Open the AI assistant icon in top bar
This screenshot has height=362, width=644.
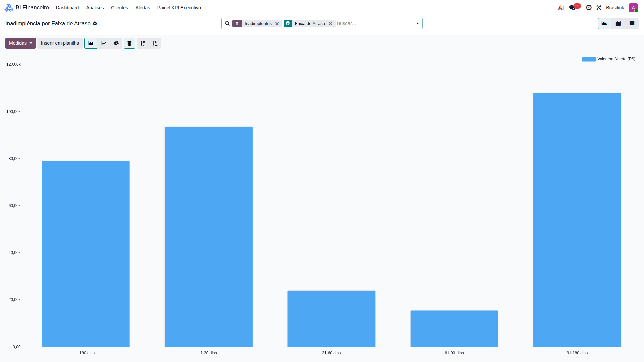(x=561, y=8)
